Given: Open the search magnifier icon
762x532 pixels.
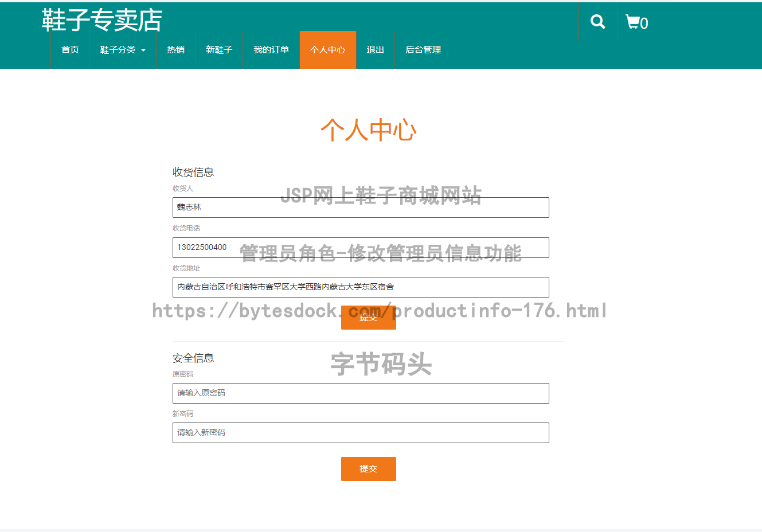Looking at the screenshot, I should click(597, 21).
